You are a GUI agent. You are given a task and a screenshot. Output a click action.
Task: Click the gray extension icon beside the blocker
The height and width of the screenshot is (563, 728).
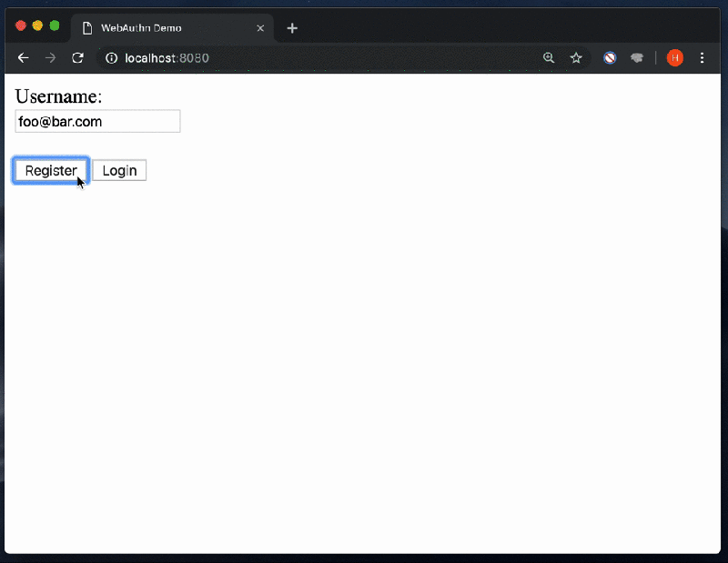pos(636,57)
